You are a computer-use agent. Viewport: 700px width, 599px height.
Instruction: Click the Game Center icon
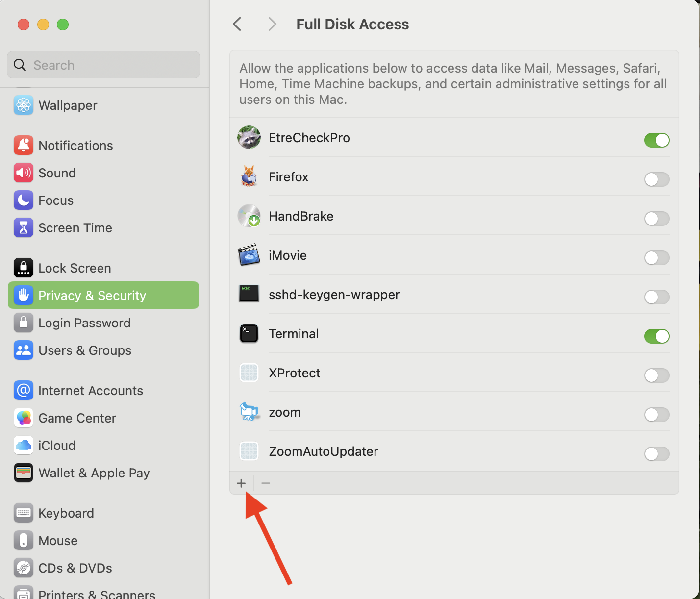pos(24,418)
